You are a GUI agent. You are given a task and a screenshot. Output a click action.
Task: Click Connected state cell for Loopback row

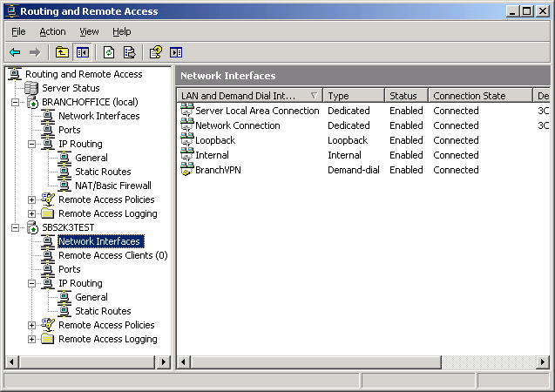(456, 140)
